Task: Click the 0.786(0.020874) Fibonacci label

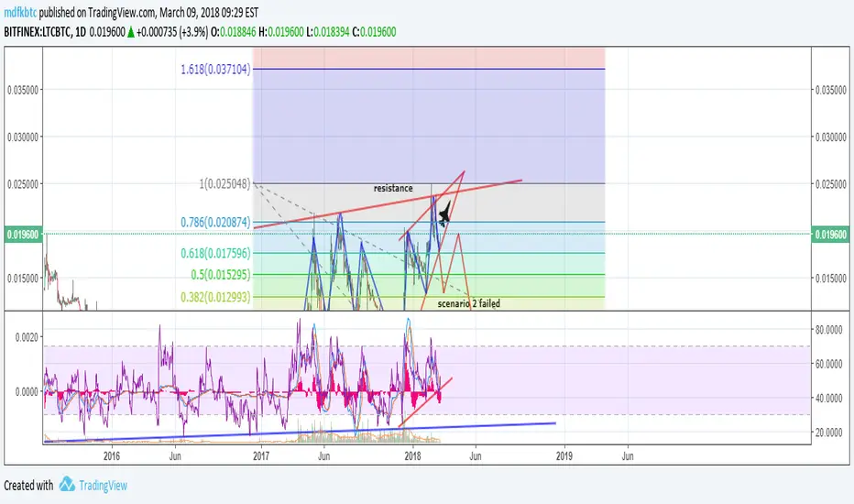Action: point(215,222)
